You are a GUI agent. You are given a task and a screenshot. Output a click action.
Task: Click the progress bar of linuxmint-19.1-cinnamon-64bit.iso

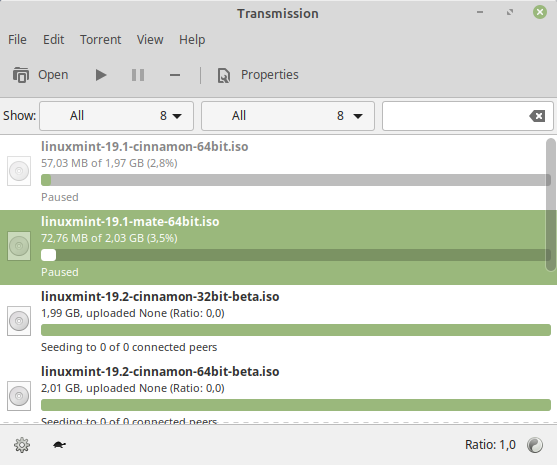(x=296, y=180)
